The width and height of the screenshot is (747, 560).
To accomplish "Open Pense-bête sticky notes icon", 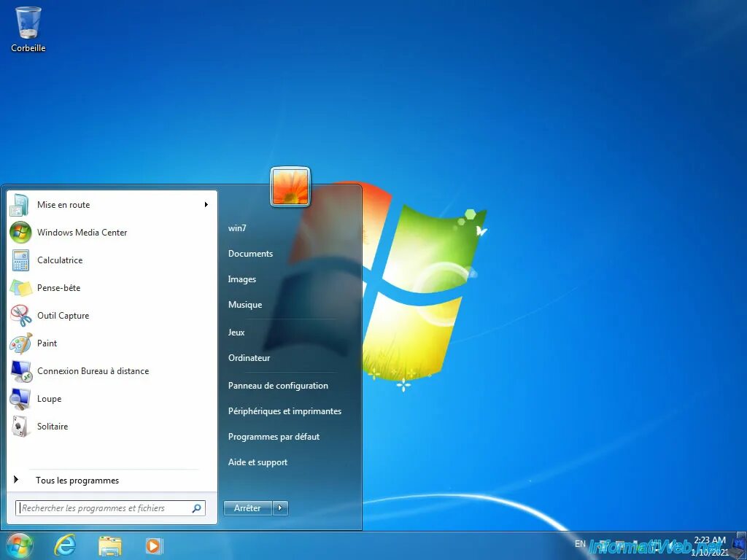I will (20, 287).
